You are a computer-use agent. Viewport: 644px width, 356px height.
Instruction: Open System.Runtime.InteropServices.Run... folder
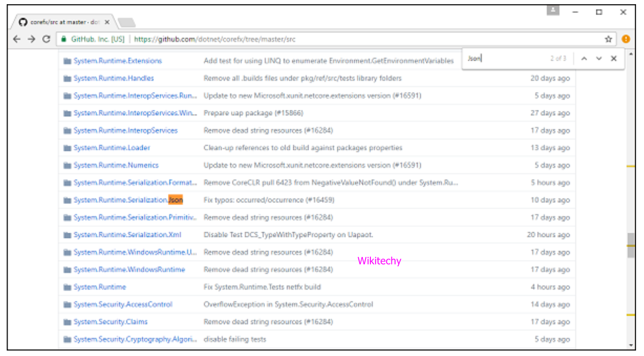(x=135, y=96)
